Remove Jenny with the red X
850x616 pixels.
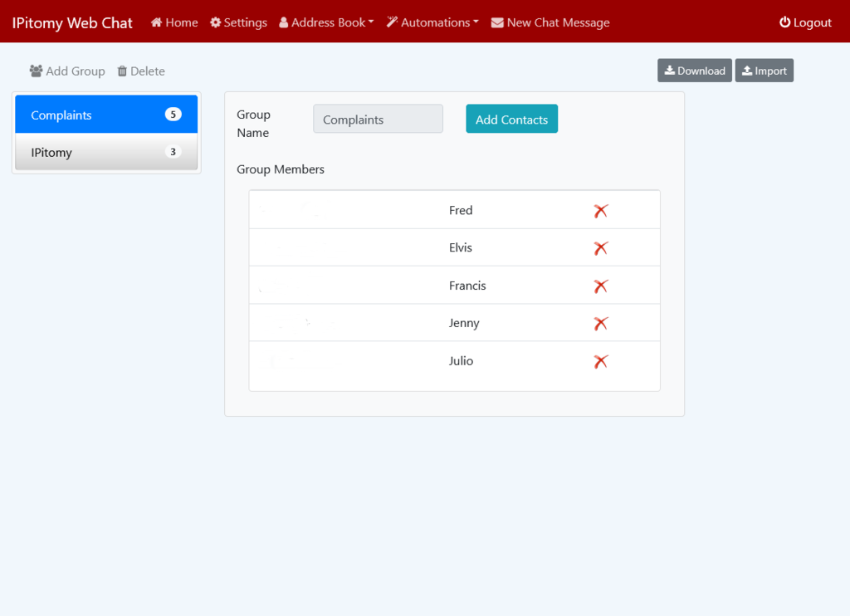[601, 324]
